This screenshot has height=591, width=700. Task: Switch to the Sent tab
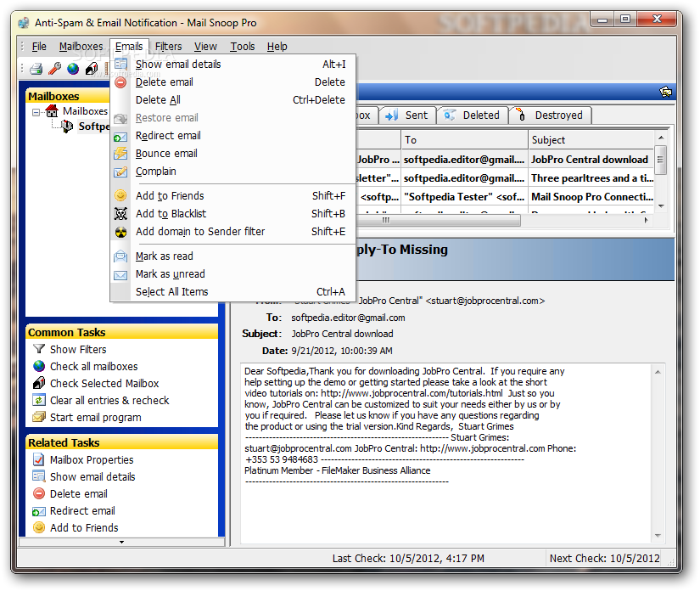pyautogui.click(x=407, y=115)
